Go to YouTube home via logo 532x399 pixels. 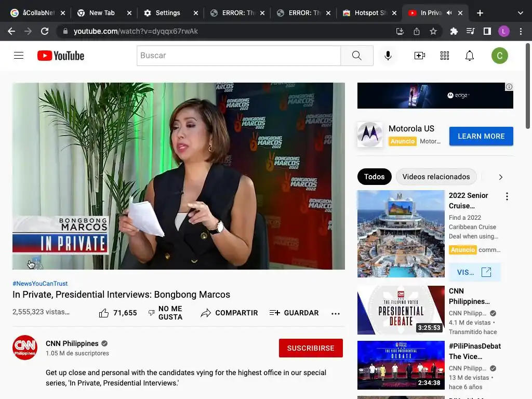click(61, 56)
